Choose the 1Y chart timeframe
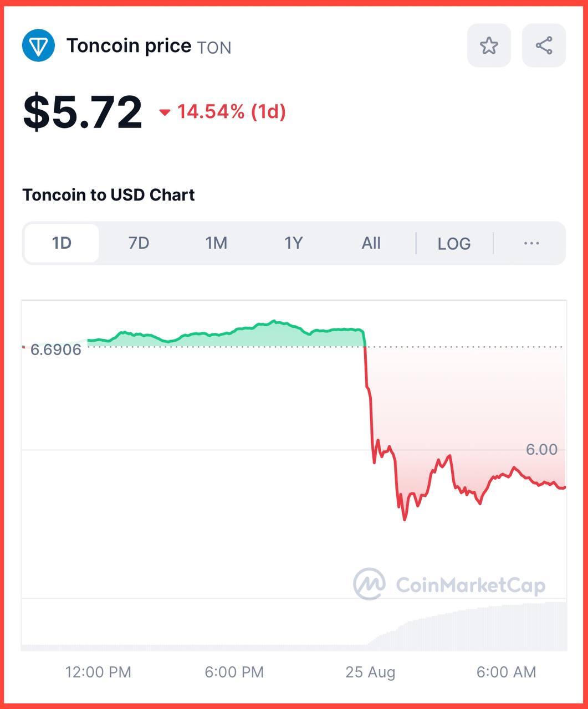The width and height of the screenshot is (588, 709). click(x=293, y=243)
